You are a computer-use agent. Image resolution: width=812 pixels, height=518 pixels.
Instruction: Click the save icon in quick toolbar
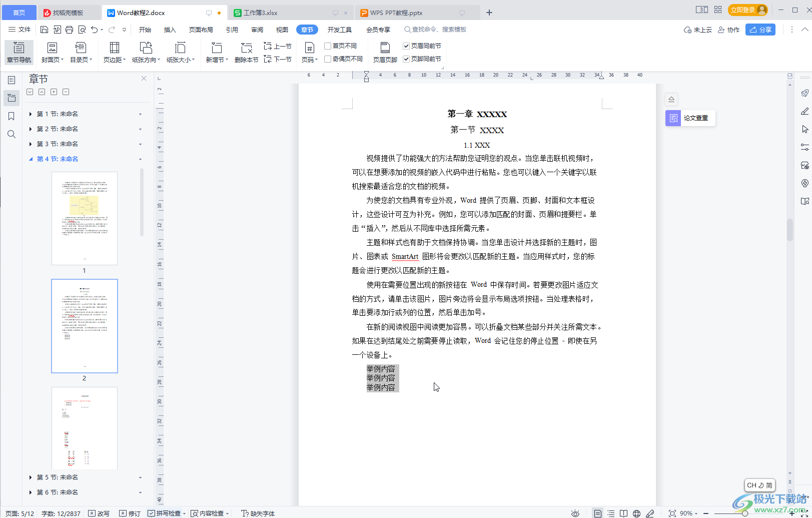44,30
